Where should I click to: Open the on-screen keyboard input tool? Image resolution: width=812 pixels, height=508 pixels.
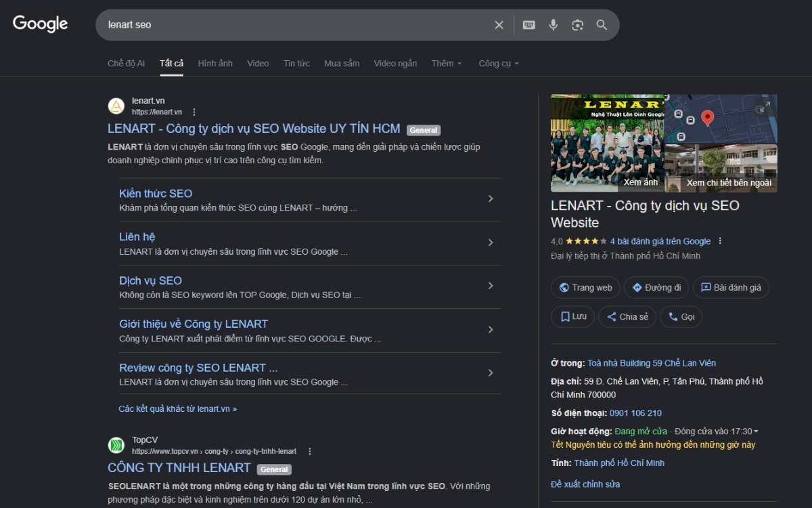pos(529,25)
